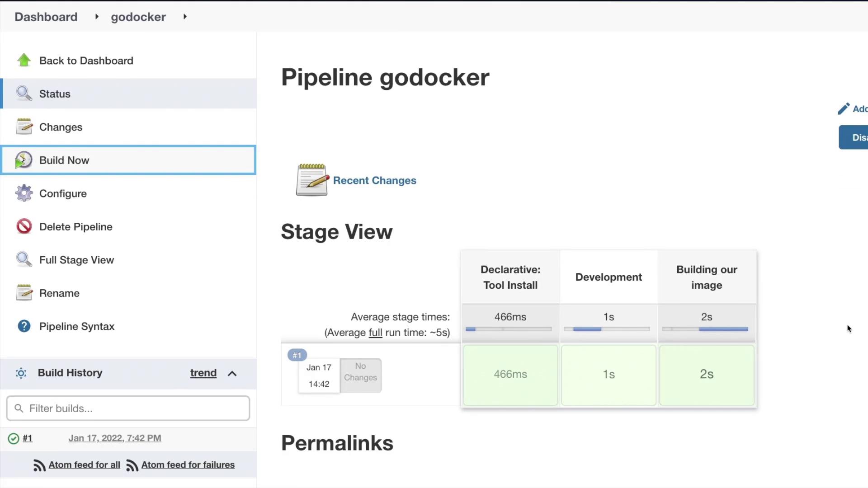
Task: Select the #1 build badge in Stage View
Action: (x=297, y=355)
